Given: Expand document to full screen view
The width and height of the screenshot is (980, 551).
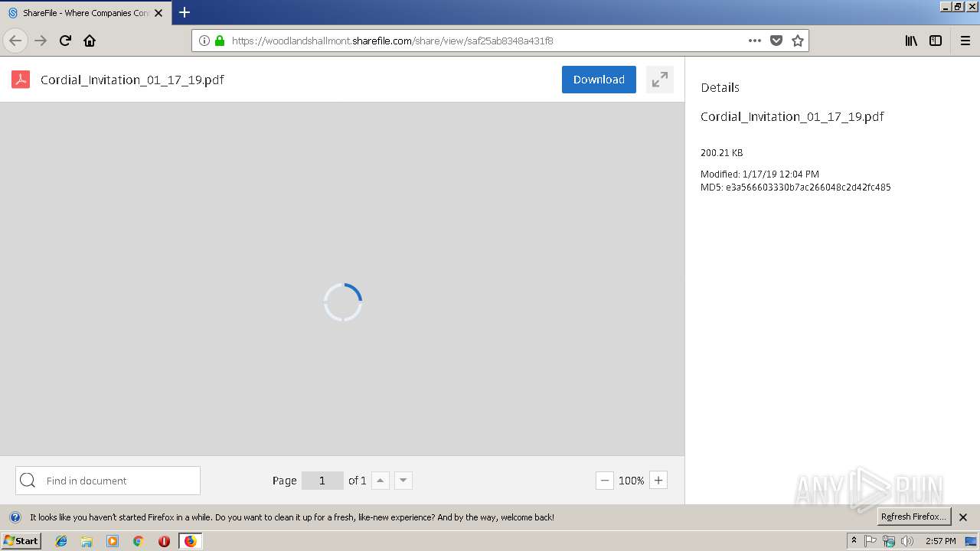Looking at the screenshot, I should (x=660, y=80).
